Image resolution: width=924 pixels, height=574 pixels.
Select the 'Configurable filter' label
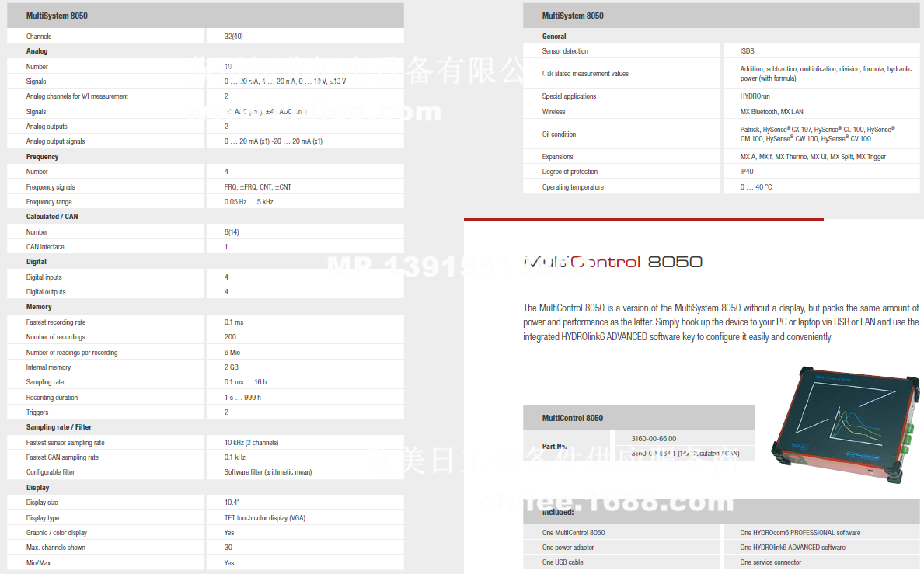(50, 472)
